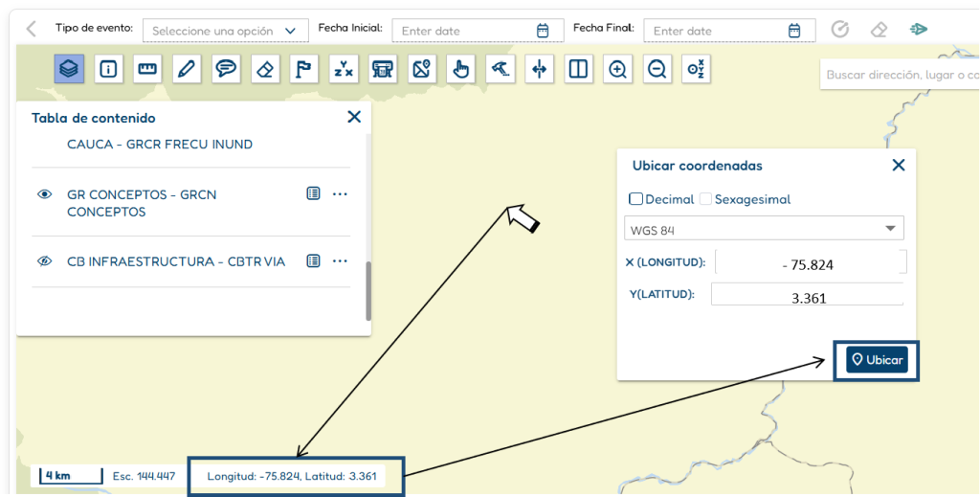Click the 4 km scale bar
Screen dimensions: 980x497
point(71,476)
